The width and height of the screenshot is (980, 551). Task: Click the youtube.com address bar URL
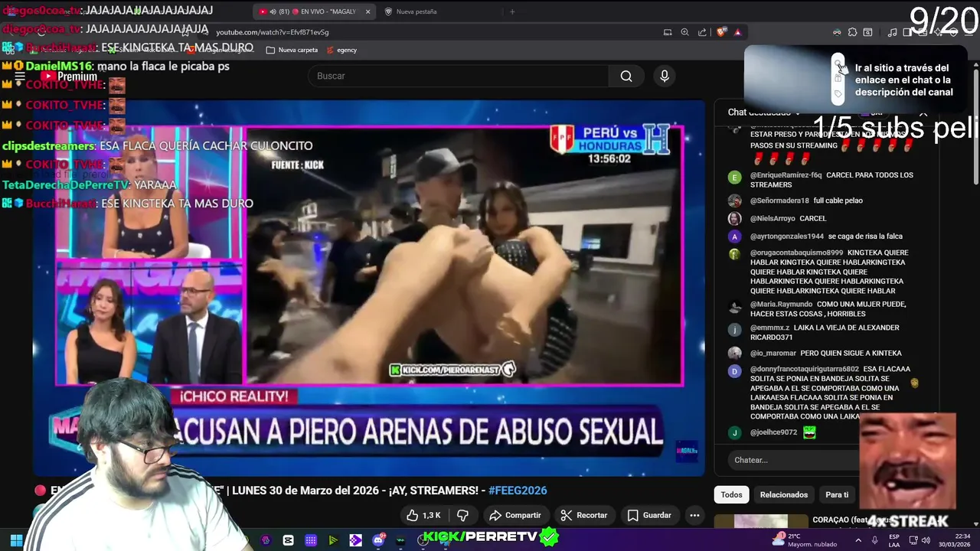point(273,32)
